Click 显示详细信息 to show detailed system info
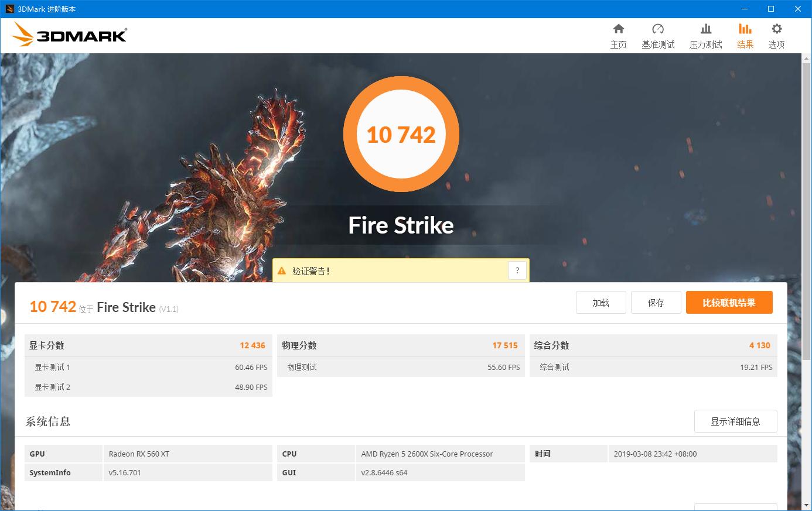Viewport: 812px width, 511px height. pos(735,421)
